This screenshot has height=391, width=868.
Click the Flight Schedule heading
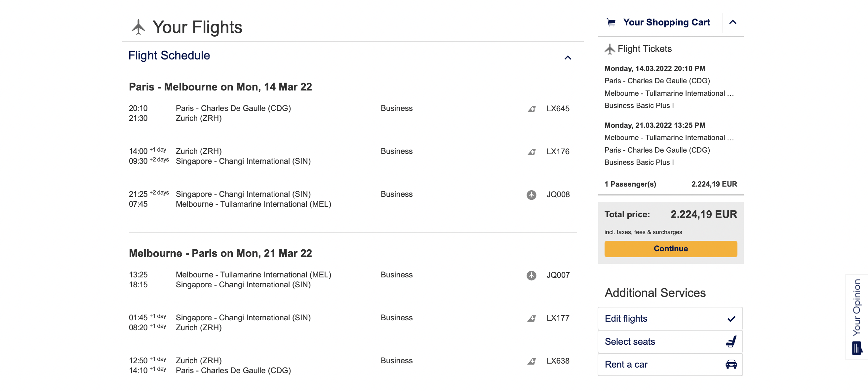(169, 55)
